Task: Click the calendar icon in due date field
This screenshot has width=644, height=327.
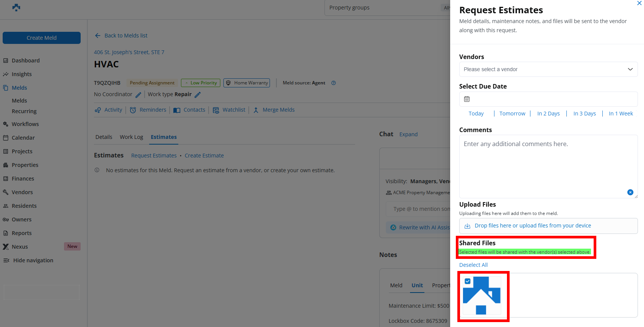Action: click(x=467, y=99)
